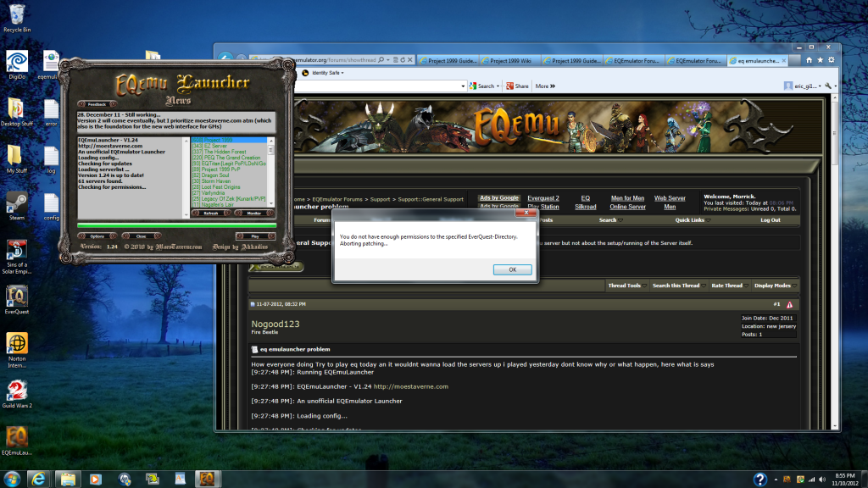Open the My Stuff folder icon

click(17, 158)
